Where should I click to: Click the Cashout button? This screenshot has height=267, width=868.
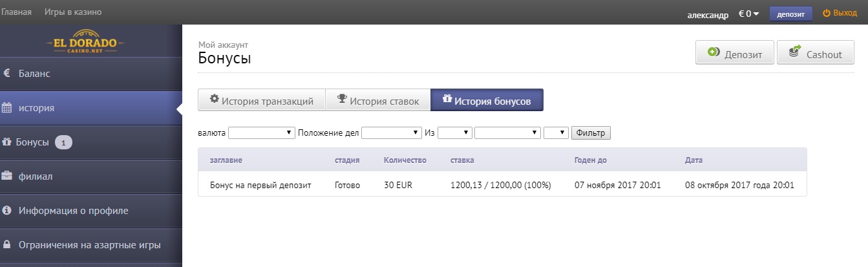816,54
